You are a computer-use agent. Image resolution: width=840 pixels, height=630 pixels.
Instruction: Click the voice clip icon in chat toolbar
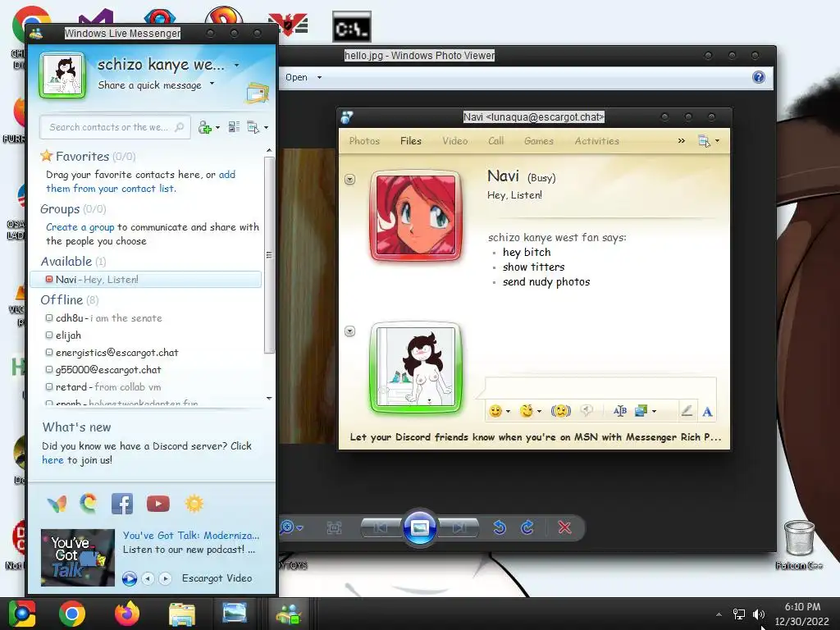(x=587, y=411)
